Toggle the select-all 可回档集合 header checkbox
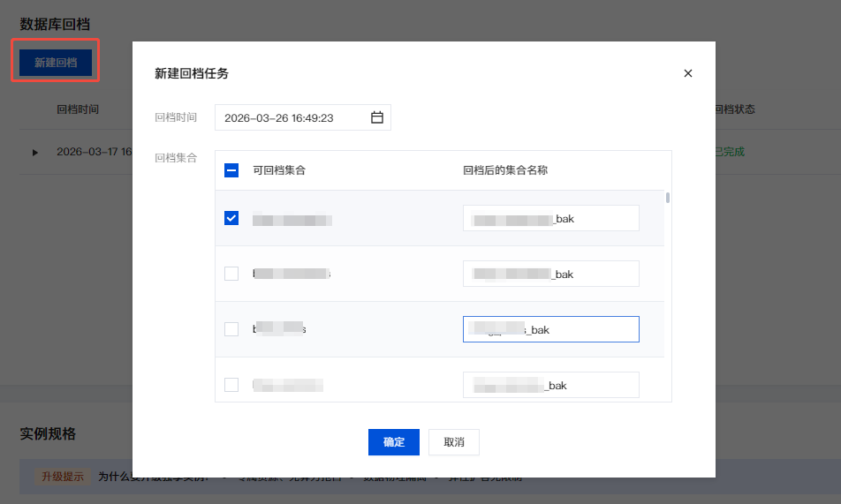841x504 pixels. [231, 170]
